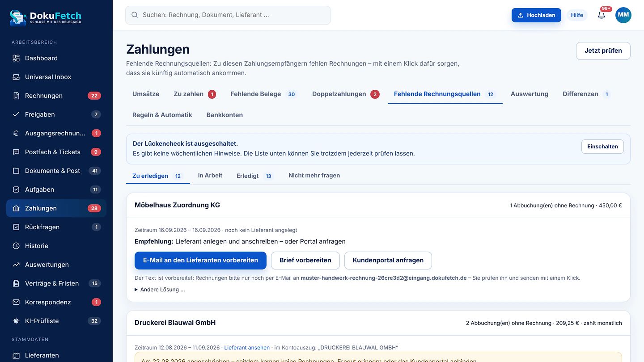Screen dimensions: 644x362
Task: Click the Lieferanten icon in Stammdaten
Action: (x=16, y=355)
